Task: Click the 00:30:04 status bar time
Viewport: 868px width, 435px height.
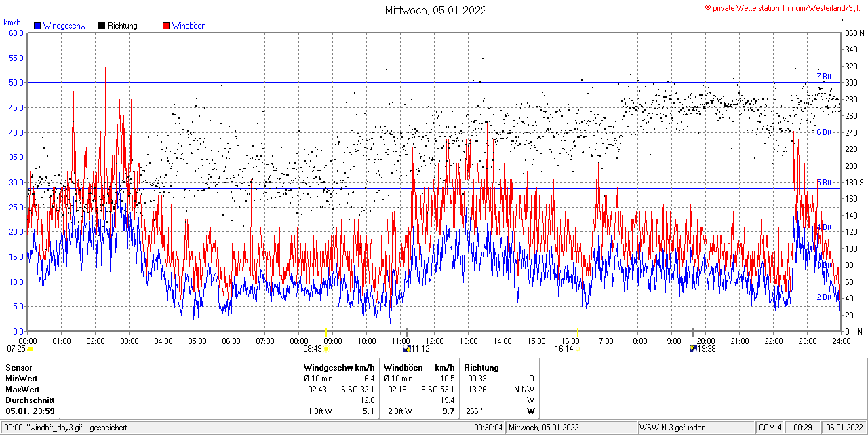Action: coord(488,428)
